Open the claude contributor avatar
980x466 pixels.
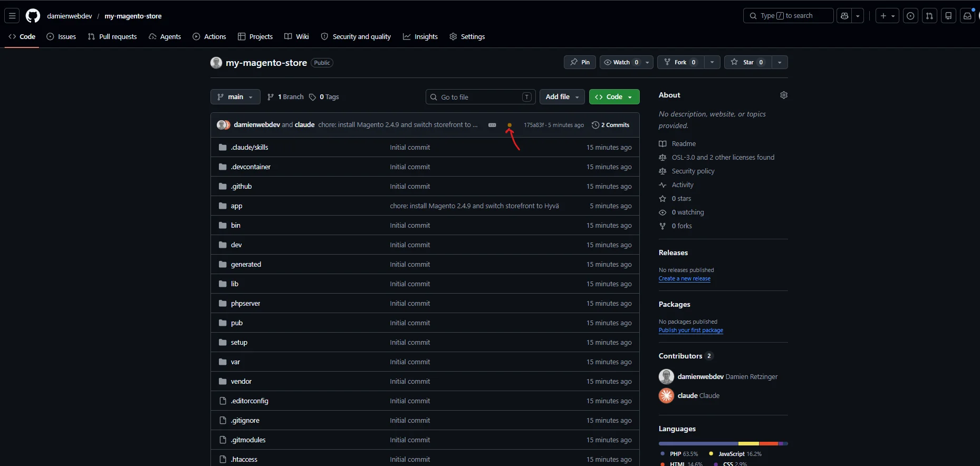tap(667, 395)
